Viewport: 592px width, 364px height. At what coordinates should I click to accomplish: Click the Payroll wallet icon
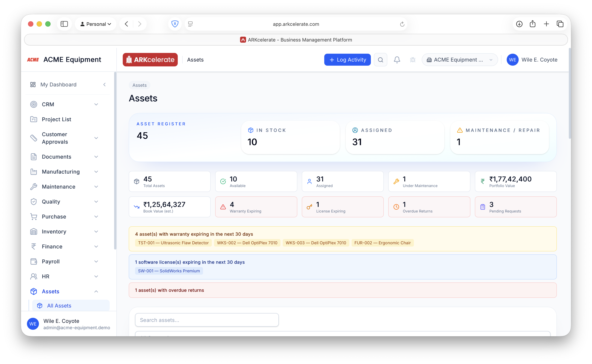[x=34, y=261]
